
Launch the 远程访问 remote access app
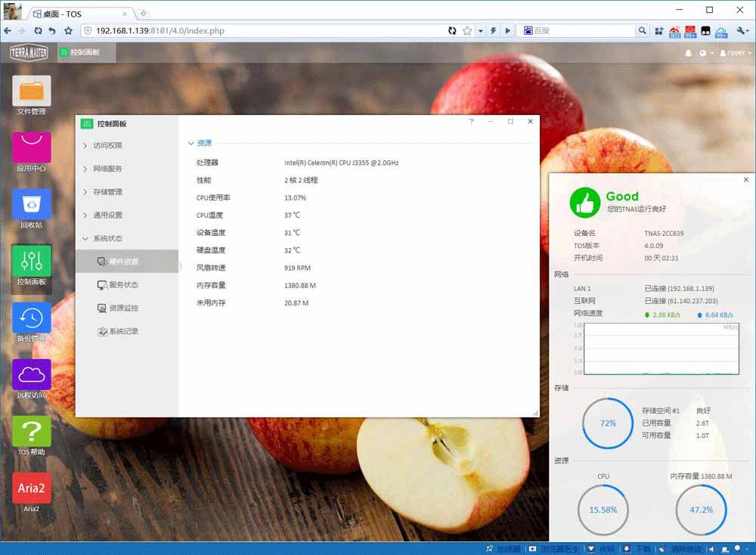(30, 375)
